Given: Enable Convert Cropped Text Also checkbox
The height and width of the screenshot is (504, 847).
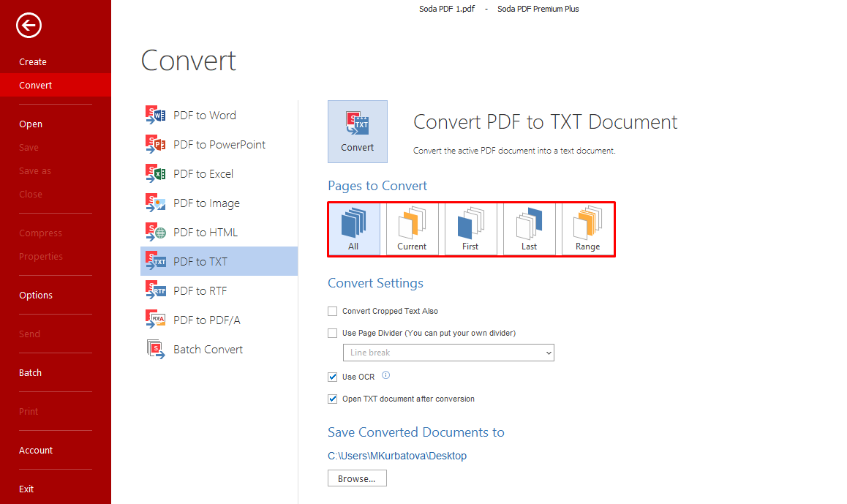Looking at the screenshot, I should click(x=332, y=311).
